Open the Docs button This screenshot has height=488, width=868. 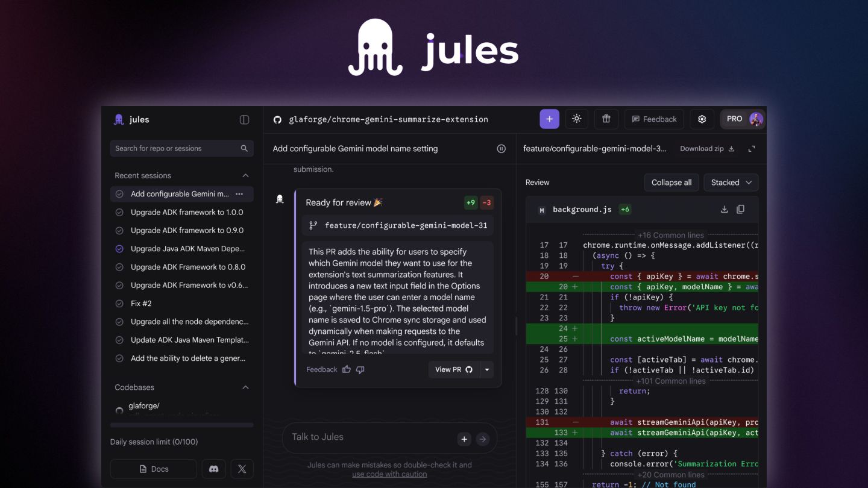[x=154, y=469]
